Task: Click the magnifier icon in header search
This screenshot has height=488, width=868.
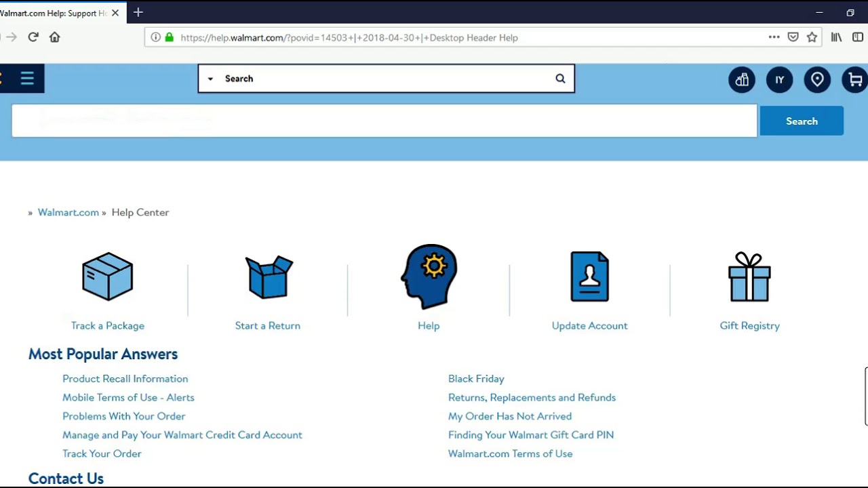Action: (560, 79)
